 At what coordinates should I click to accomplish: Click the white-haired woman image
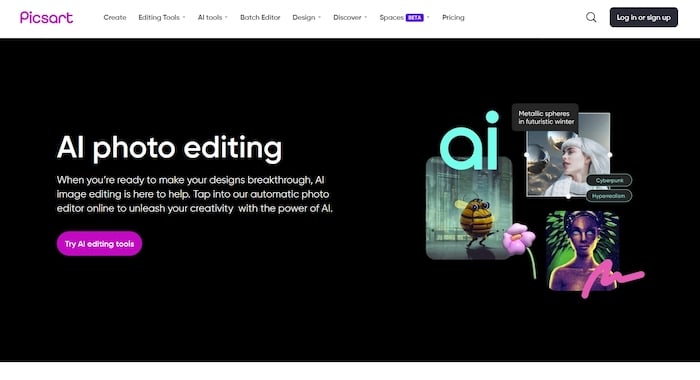(568, 154)
